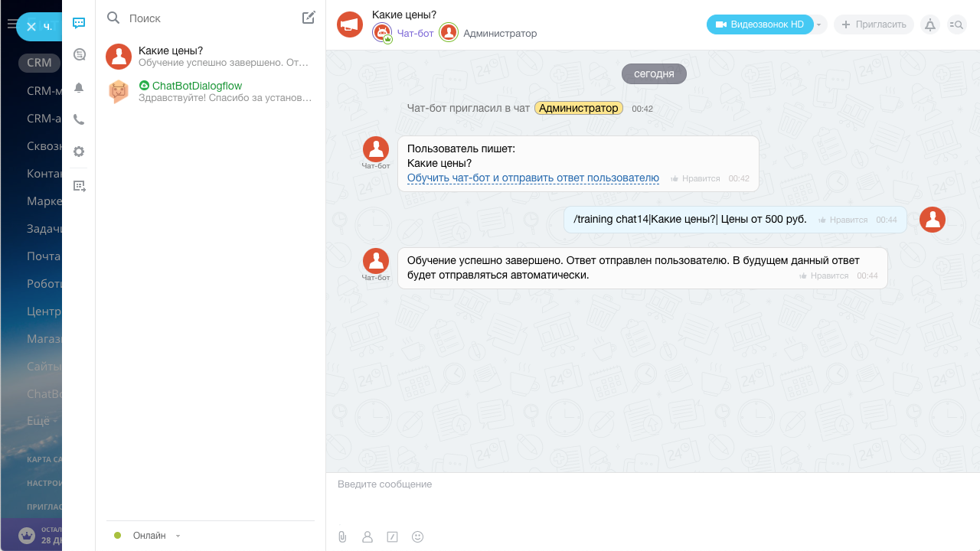Expand the Видеозвонок HD dropdown arrow
Image resolution: width=980 pixels, height=551 pixels.
click(819, 24)
